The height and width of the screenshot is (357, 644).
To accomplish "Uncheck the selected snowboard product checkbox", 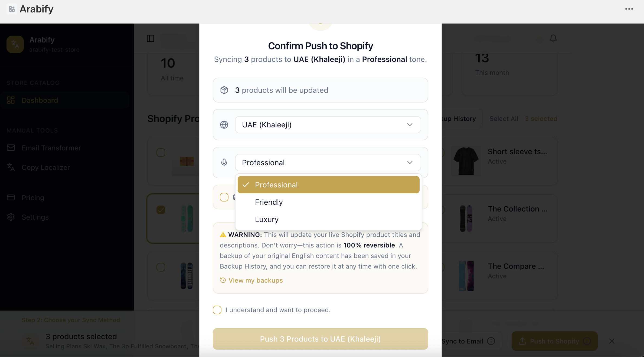I will click(161, 210).
